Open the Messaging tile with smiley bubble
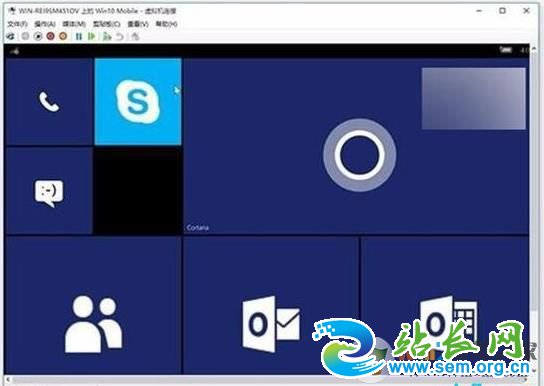This screenshot has width=544, height=386. (x=49, y=191)
